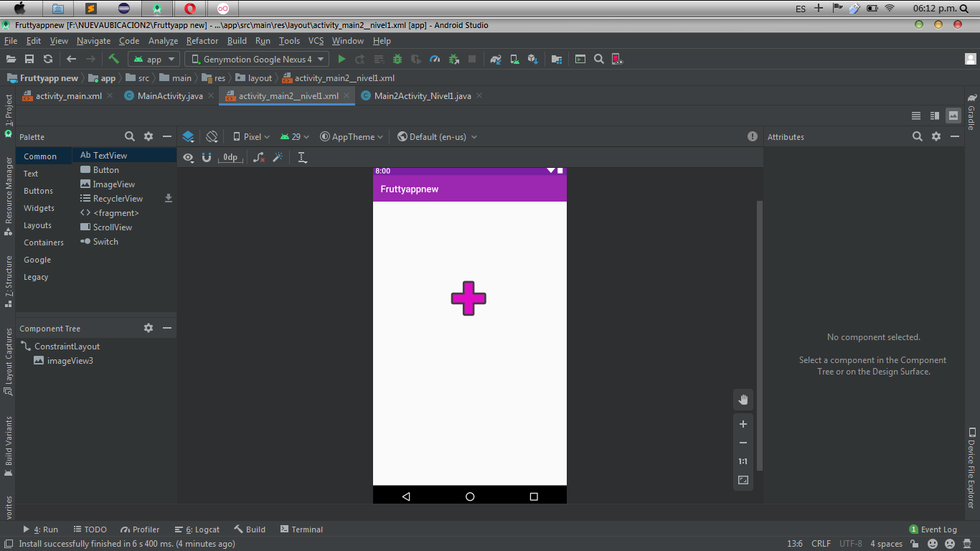Click Search Everywhere magnifier in main toolbar
The height and width of the screenshot is (551, 980).
[x=599, y=60]
